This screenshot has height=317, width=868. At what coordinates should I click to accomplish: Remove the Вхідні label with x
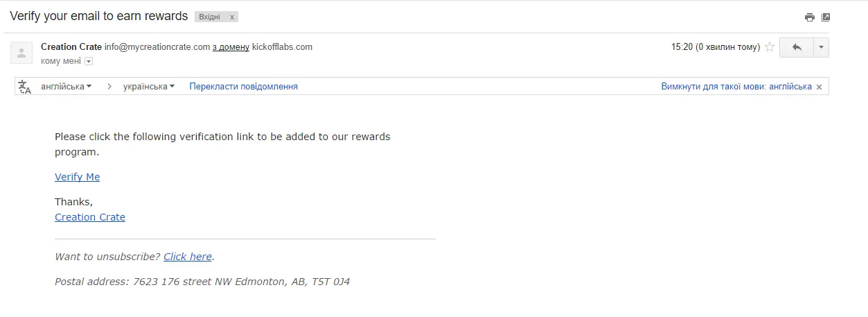point(232,17)
